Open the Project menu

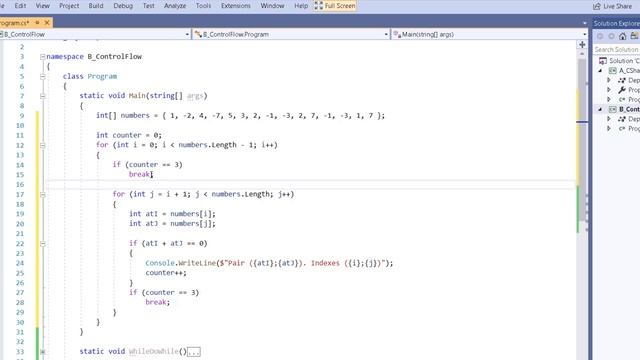[x=69, y=6]
